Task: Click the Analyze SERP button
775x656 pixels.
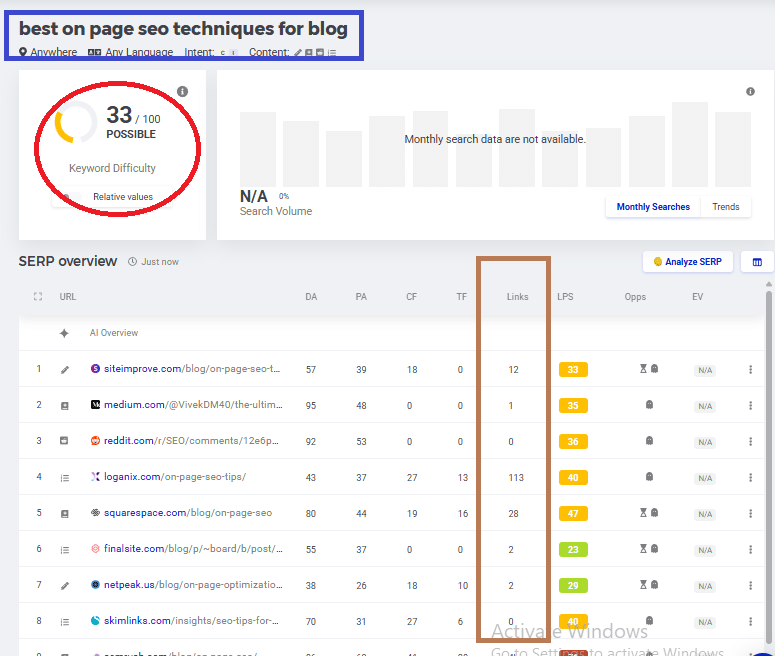Action: (x=687, y=262)
